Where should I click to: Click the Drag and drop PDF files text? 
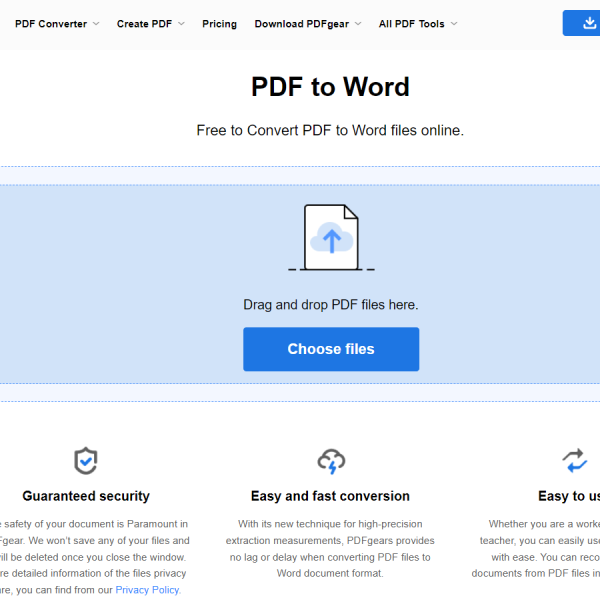pyautogui.click(x=331, y=305)
